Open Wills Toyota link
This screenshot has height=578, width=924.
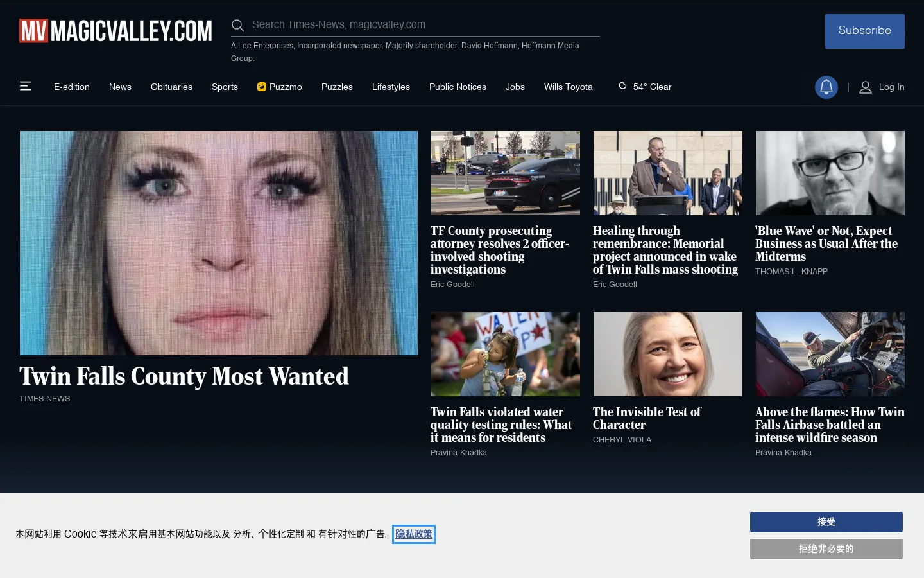569,87
